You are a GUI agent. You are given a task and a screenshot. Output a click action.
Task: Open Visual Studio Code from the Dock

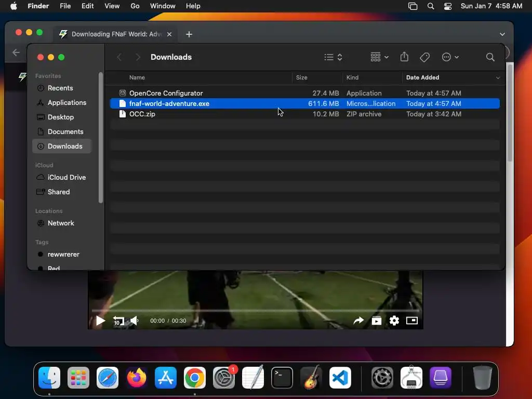pyautogui.click(x=340, y=378)
